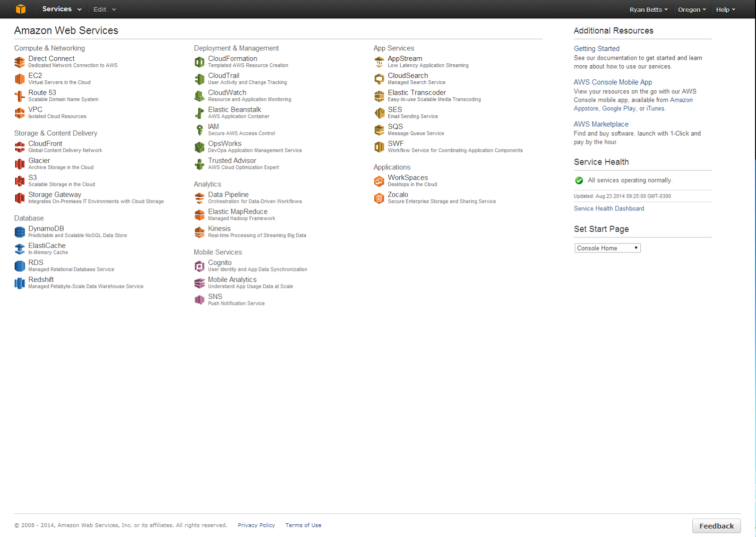The width and height of the screenshot is (756, 537).
Task: Open the Getting Started link
Action: [596, 49]
